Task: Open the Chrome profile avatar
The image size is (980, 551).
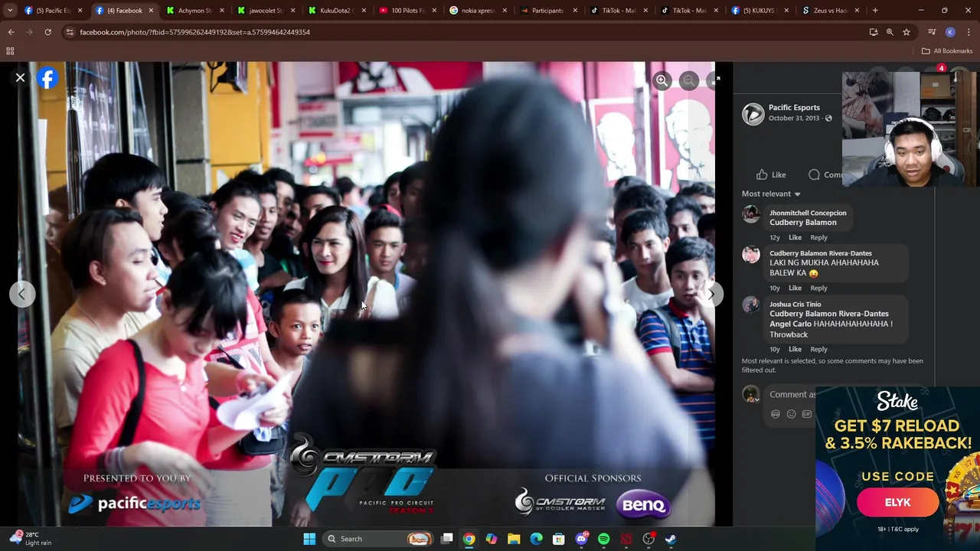Action: (x=950, y=32)
